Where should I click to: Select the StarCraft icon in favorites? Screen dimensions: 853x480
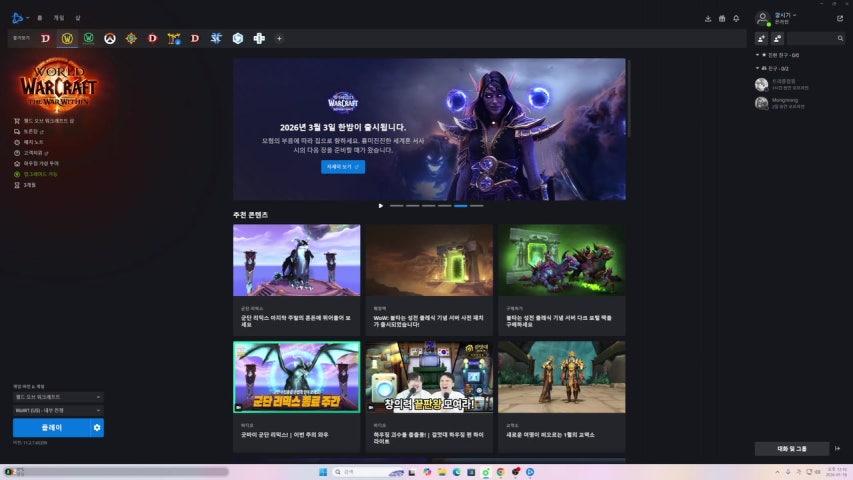pyautogui.click(x=217, y=38)
